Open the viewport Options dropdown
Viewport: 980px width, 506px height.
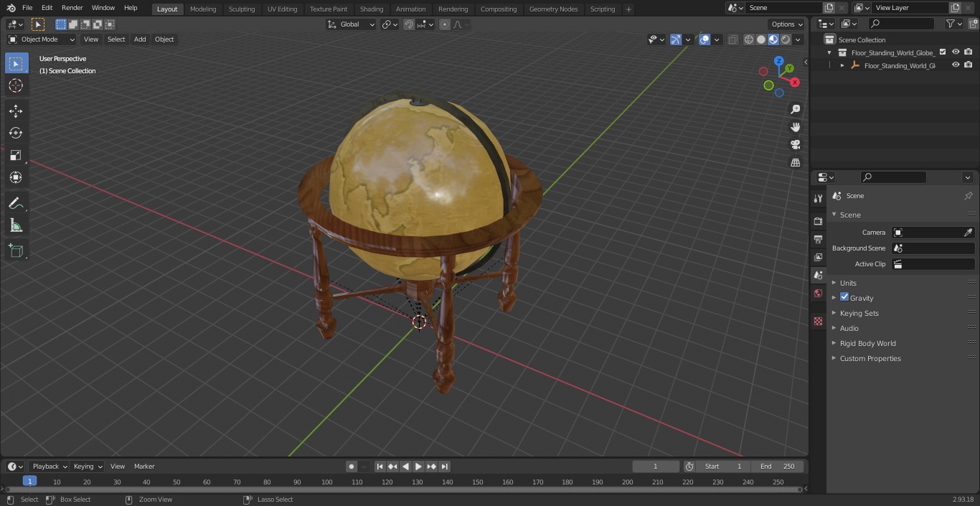click(x=787, y=24)
